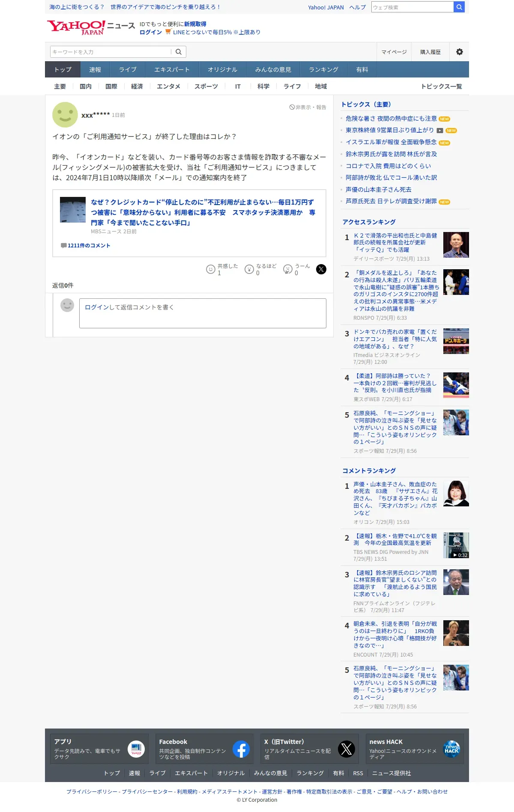Open comment ranking article on 鈴木宗男氏のロシア訪問
This screenshot has width=514, height=812.
coord(395,583)
